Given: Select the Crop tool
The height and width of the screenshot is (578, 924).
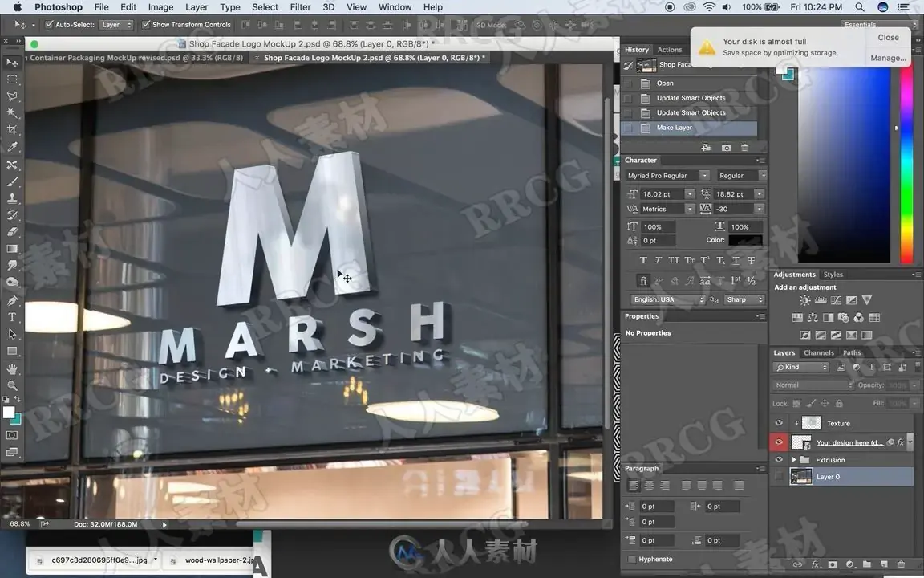Looking at the screenshot, I should [12, 130].
